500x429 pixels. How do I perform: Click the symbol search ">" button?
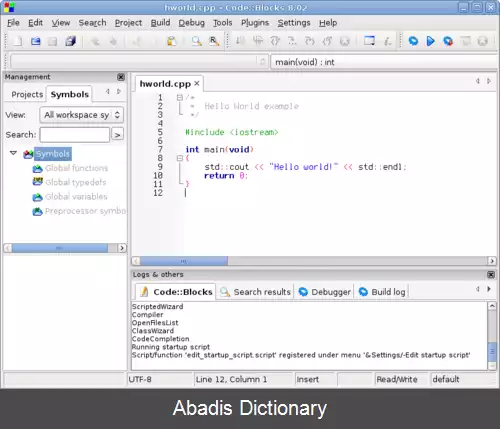(x=117, y=135)
